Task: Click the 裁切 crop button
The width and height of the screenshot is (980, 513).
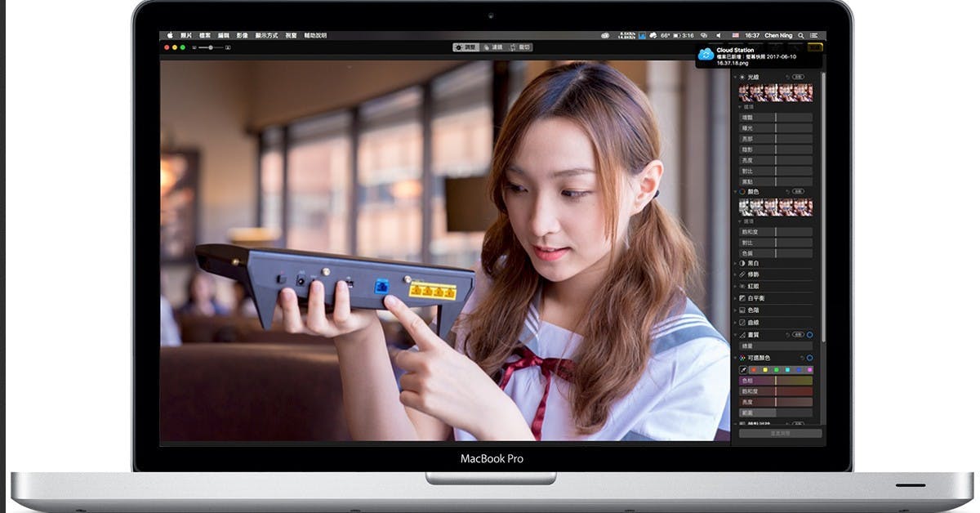Action: coord(519,47)
